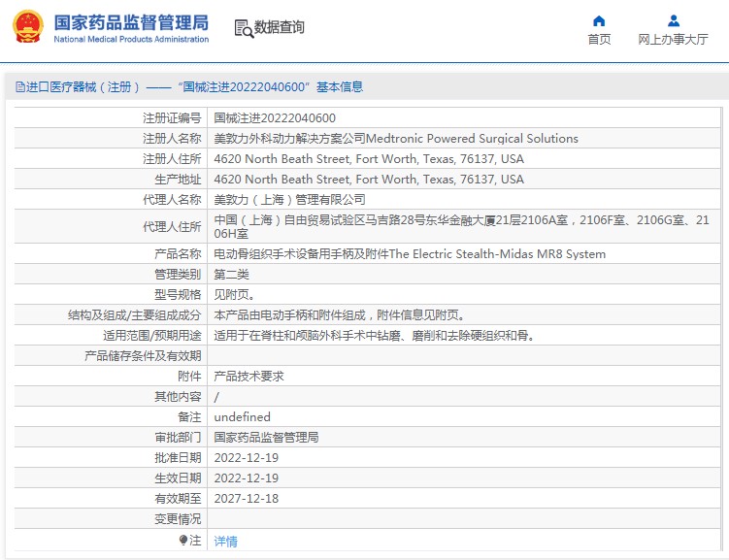
Task: Click the 首页 home icon
Action: (x=599, y=21)
